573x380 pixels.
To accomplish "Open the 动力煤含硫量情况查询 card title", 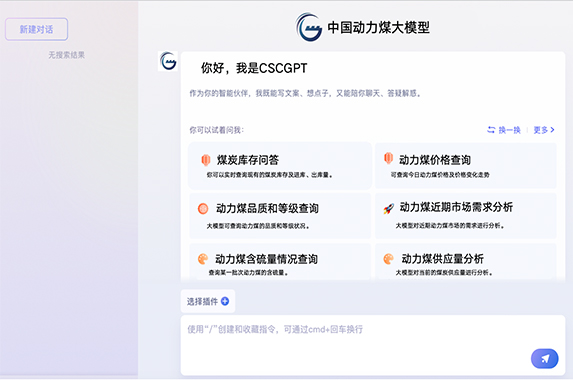I will [x=266, y=259].
